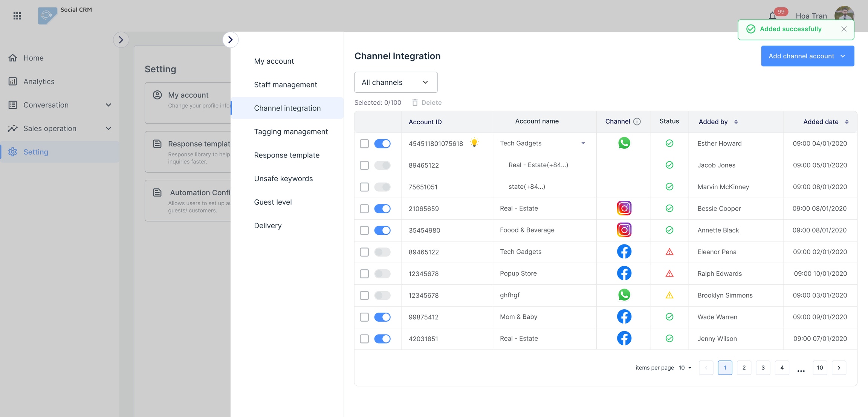Enable the toggle for Popup Store account
This screenshot has height=417, width=868.
coord(382,274)
